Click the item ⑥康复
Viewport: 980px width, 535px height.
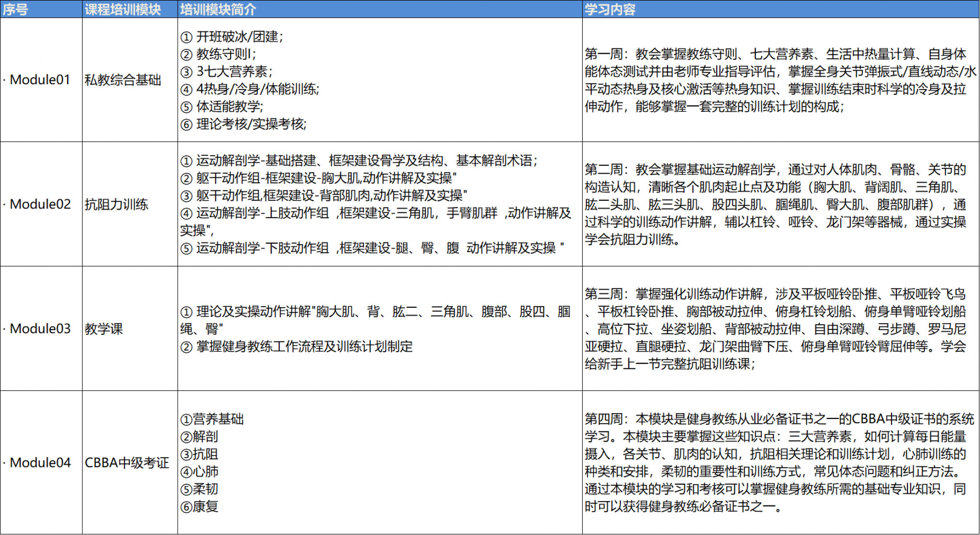pos(199,506)
